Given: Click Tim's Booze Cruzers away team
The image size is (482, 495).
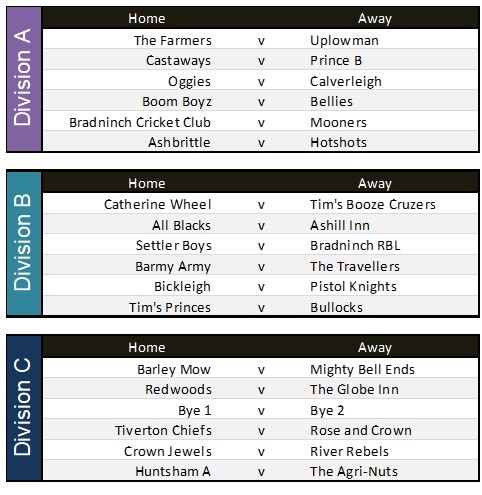Looking at the screenshot, I should pos(373,204).
